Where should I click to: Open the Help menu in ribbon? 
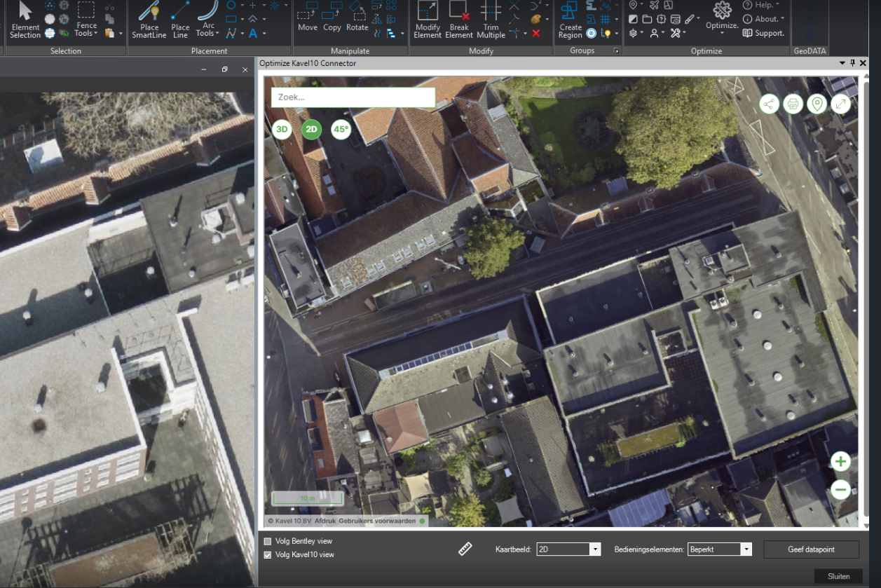(x=763, y=6)
